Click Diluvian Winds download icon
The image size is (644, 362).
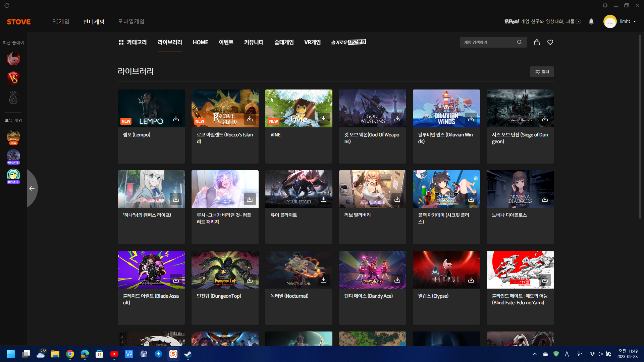tap(471, 119)
